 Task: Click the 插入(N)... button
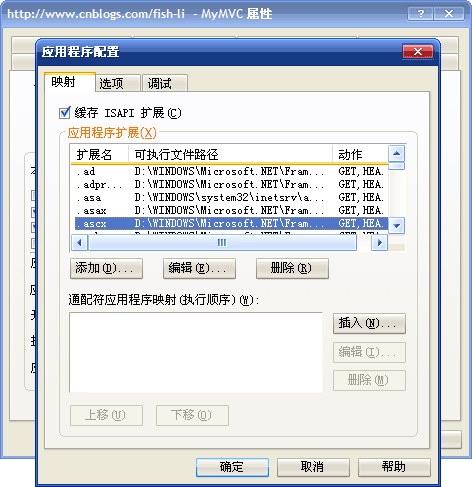[369, 323]
